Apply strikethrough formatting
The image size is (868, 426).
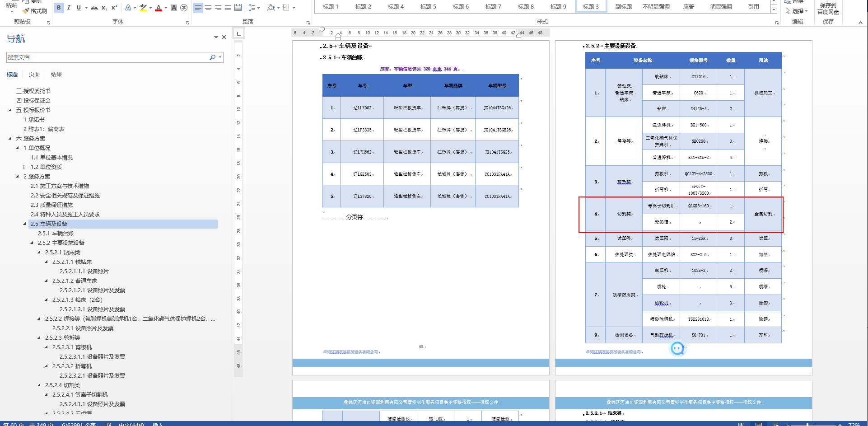point(94,8)
